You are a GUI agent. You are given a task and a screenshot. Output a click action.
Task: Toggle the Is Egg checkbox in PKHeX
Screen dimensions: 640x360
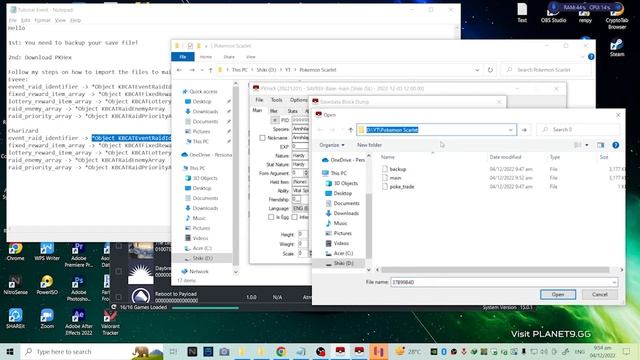271,217
